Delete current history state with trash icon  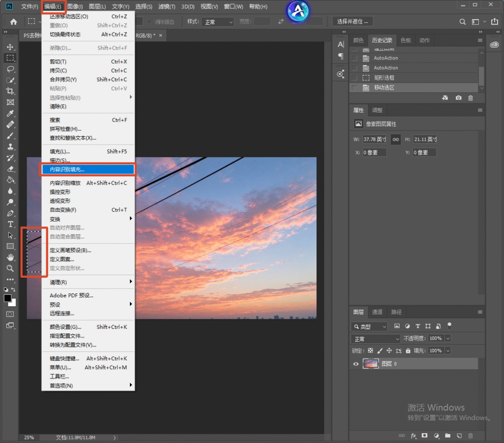[x=471, y=98]
